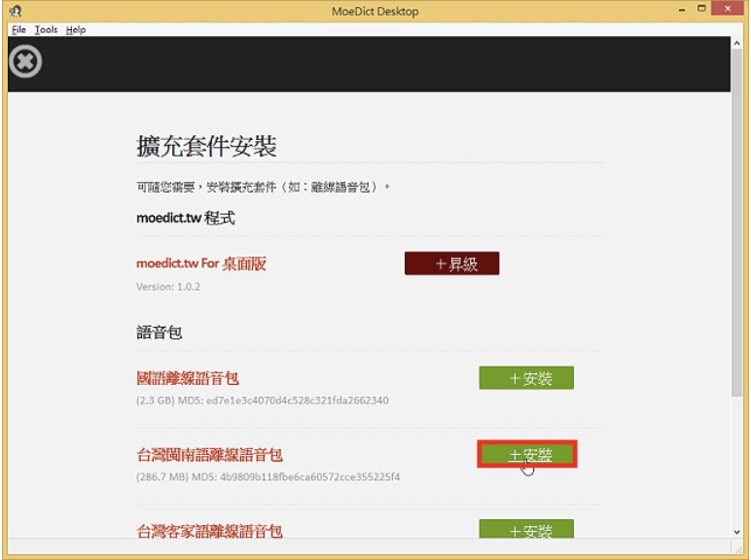This screenshot has width=751, height=560.
Task: Click the scrollbar down arrow
Action: click(736, 532)
